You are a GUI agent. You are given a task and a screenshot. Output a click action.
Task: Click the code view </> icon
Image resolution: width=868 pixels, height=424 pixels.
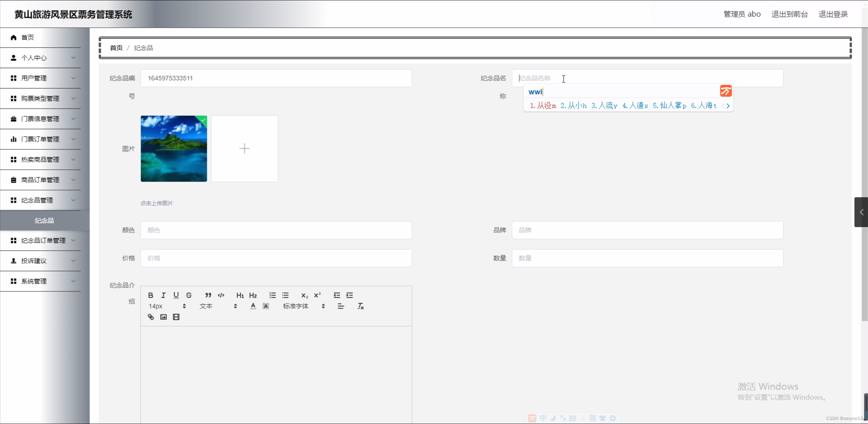tap(221, 295)
